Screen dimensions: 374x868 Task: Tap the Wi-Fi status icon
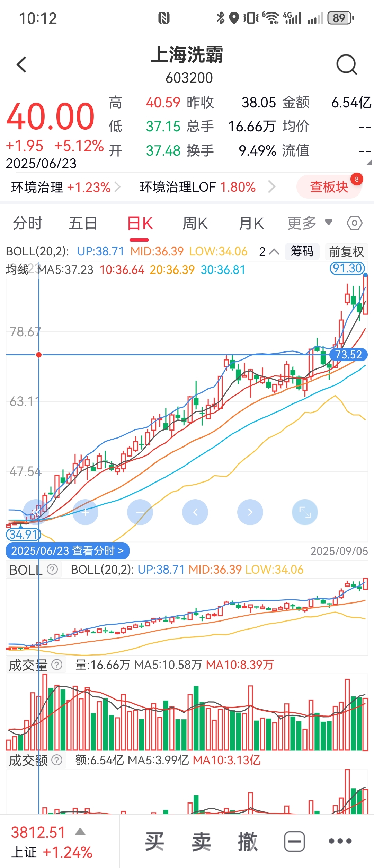[x=271, y=17]
